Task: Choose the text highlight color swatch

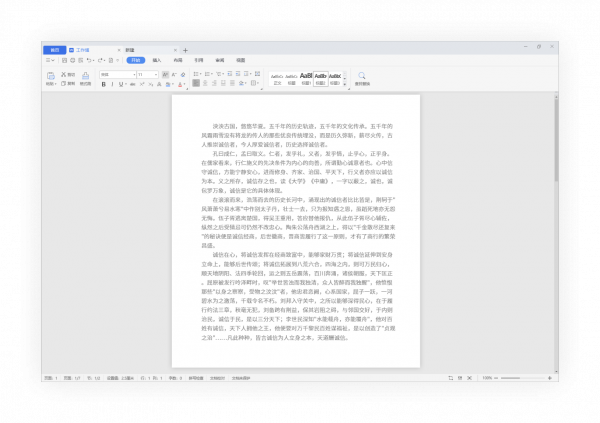Action: (x=168, y=84)
